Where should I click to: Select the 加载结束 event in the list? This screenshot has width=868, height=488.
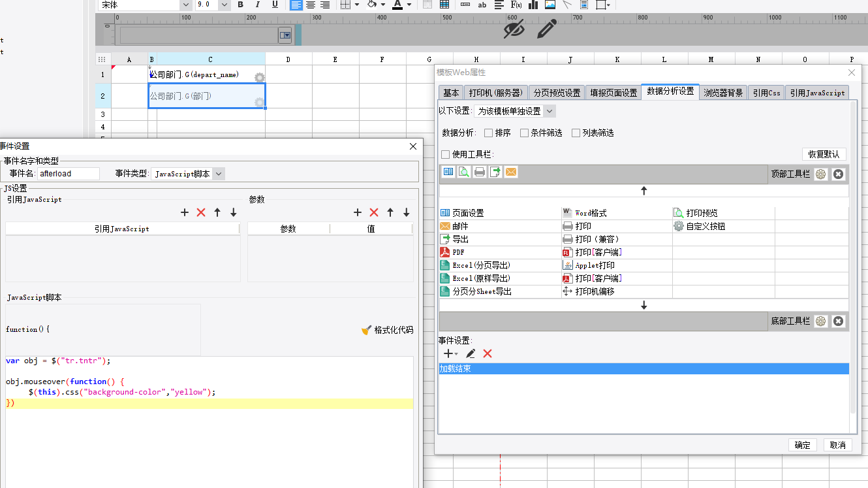point(644,368)
